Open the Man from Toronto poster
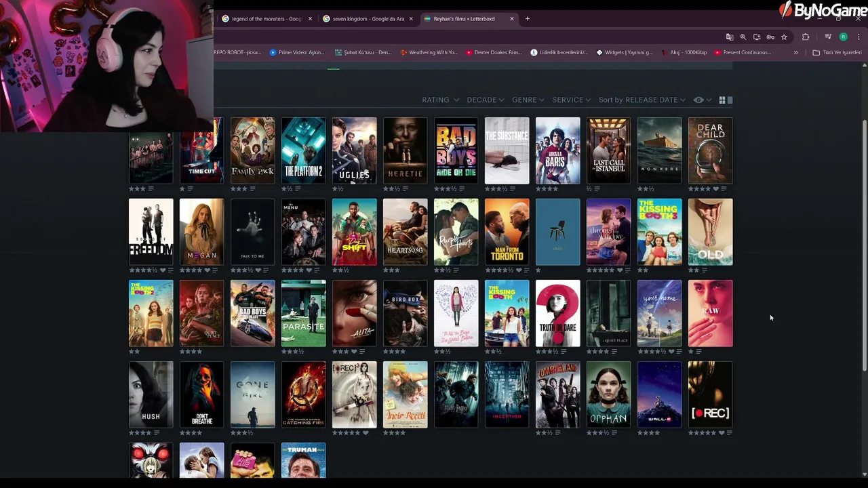 [x=507, y=232]
